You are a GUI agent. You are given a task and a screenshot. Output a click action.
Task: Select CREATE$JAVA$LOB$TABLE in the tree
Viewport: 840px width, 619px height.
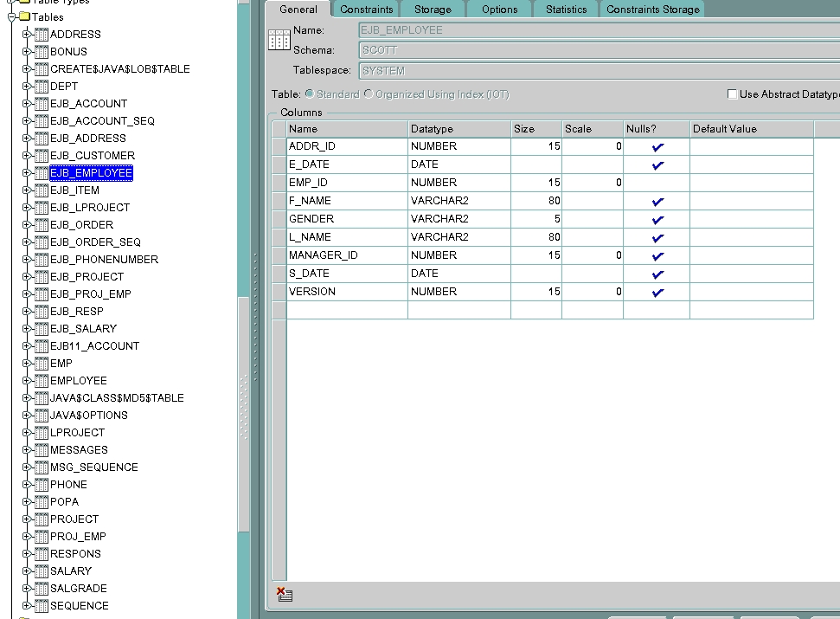(120, 69)
